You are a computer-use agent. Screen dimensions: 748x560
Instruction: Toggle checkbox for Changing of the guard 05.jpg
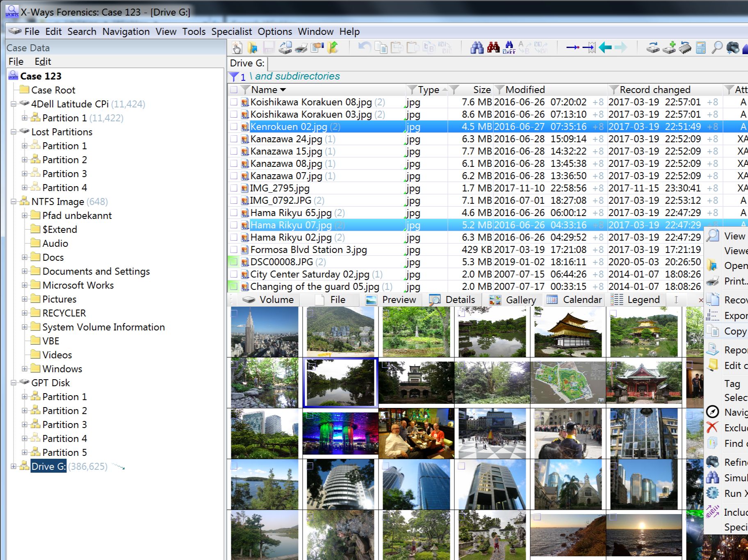(x=234, y=287)
